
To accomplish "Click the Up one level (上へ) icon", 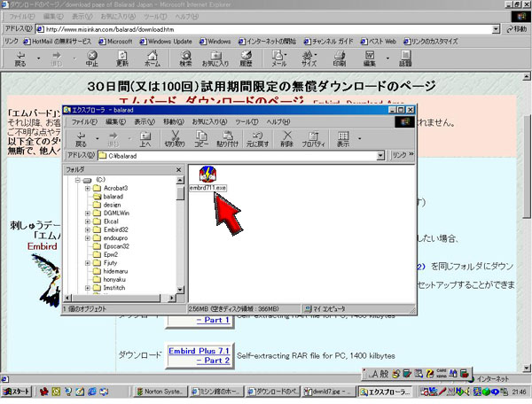I will [x=144, y=138].
